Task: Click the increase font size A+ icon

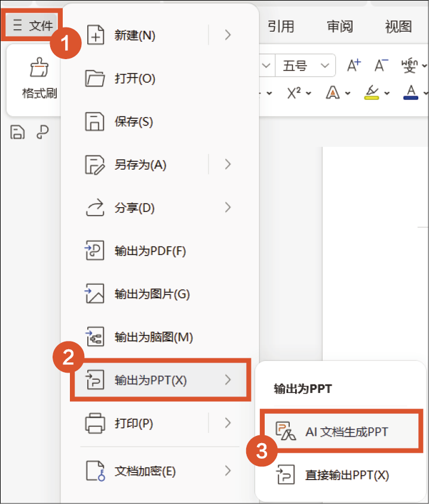Action: tap(354, 65)
